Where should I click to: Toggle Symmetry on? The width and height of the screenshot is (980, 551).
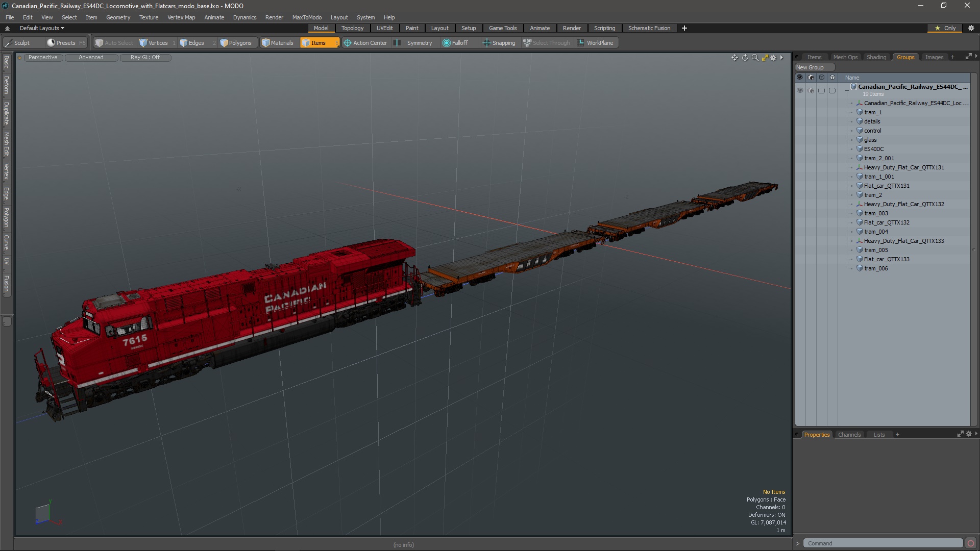[414, 43]
